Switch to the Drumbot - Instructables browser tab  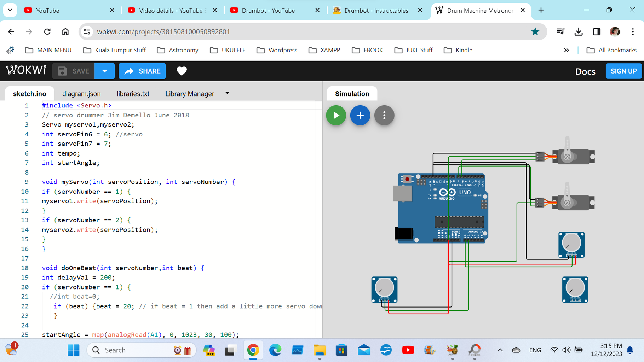click(x=376, y=10)
